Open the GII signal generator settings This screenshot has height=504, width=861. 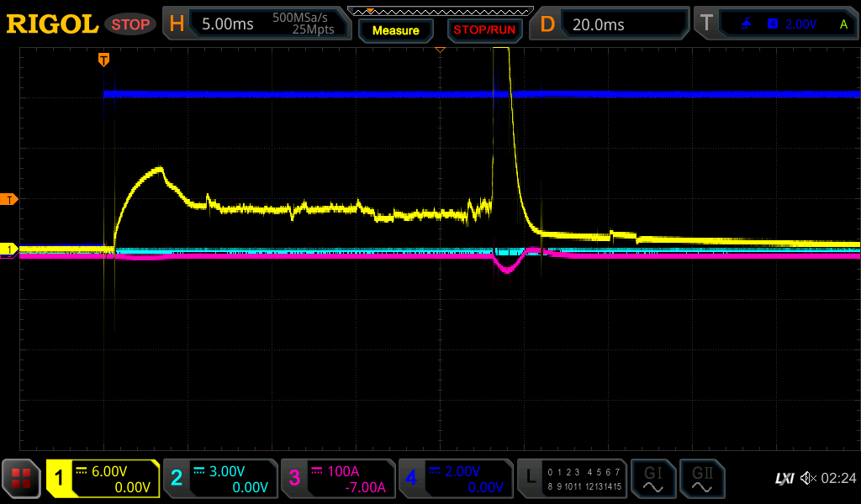(x=701, y=479)
